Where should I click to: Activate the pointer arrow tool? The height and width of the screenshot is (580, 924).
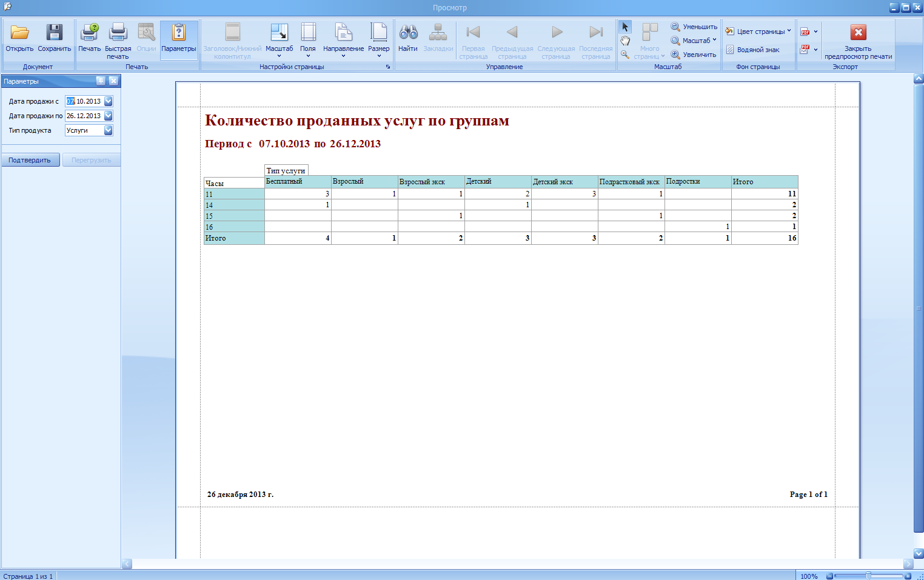(625, 27)
